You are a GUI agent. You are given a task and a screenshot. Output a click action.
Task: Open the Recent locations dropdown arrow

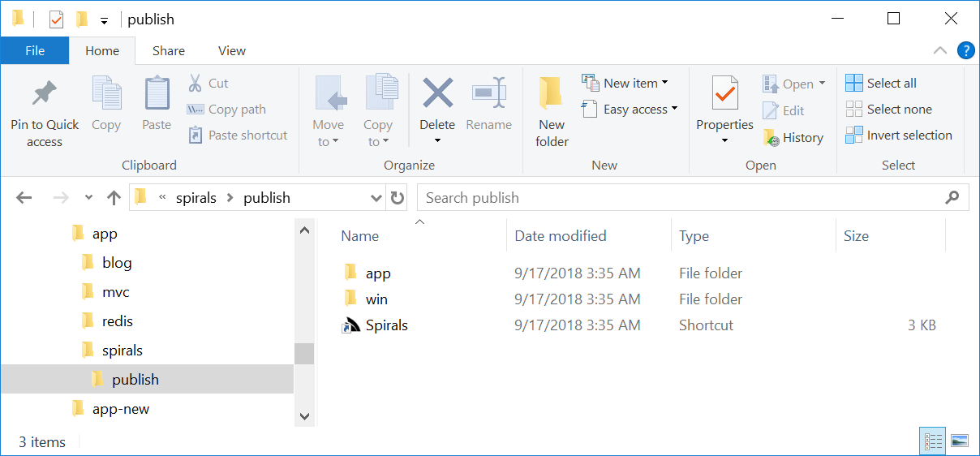88,197
